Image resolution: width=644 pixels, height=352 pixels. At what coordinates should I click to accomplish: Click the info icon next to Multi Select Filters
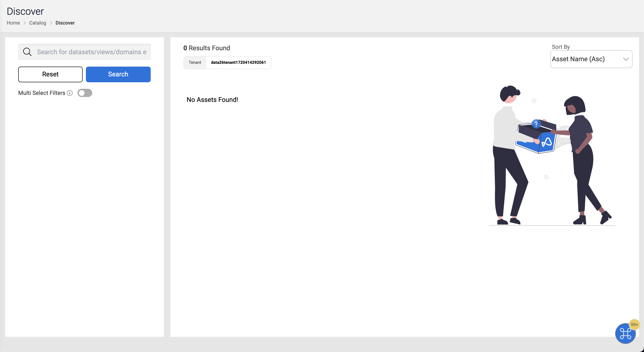tap(70, 93)
